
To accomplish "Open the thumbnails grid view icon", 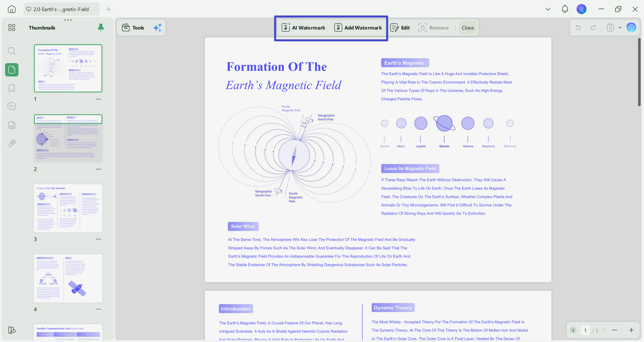I will click(x=12, y=27).
